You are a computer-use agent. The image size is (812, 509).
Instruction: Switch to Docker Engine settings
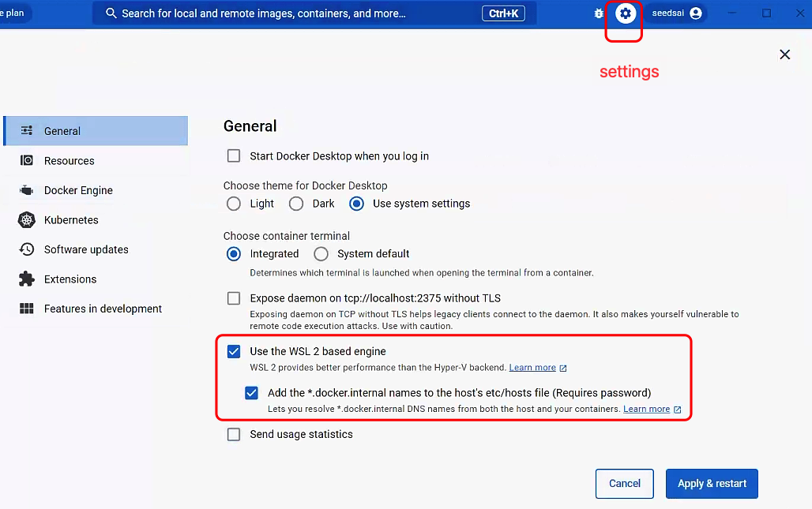(96, 190)
